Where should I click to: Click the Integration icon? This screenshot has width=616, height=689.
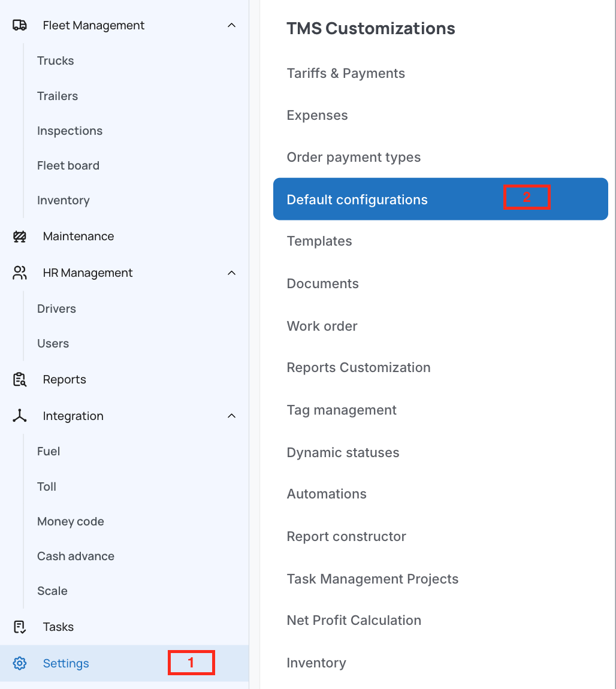[19, 416]
